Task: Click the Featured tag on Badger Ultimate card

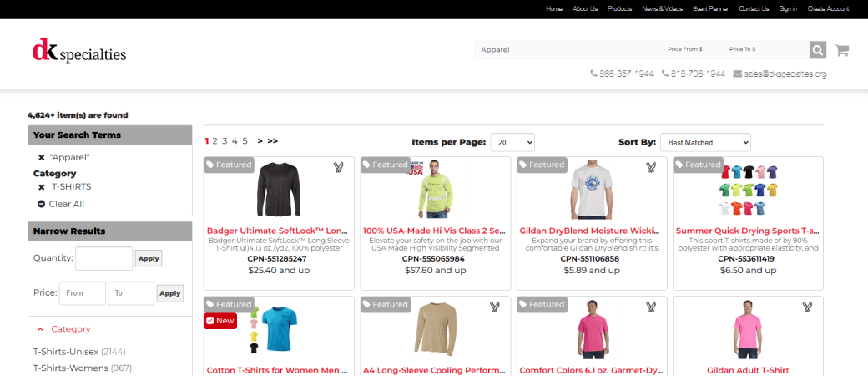Action: click(x=230, y=165)
